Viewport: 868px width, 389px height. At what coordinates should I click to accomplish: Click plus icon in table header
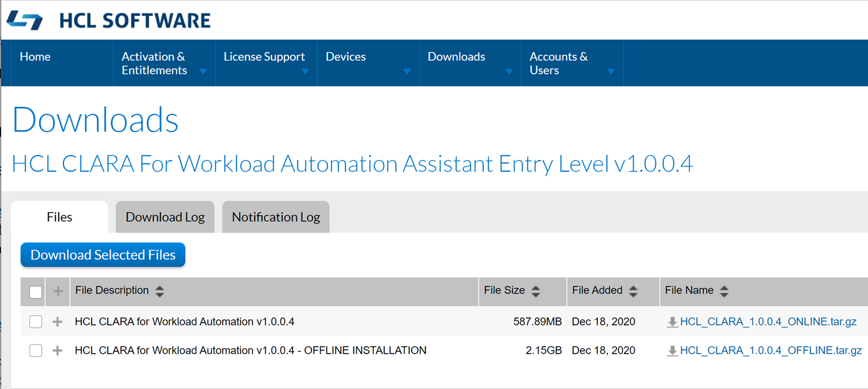coord(58,291)
